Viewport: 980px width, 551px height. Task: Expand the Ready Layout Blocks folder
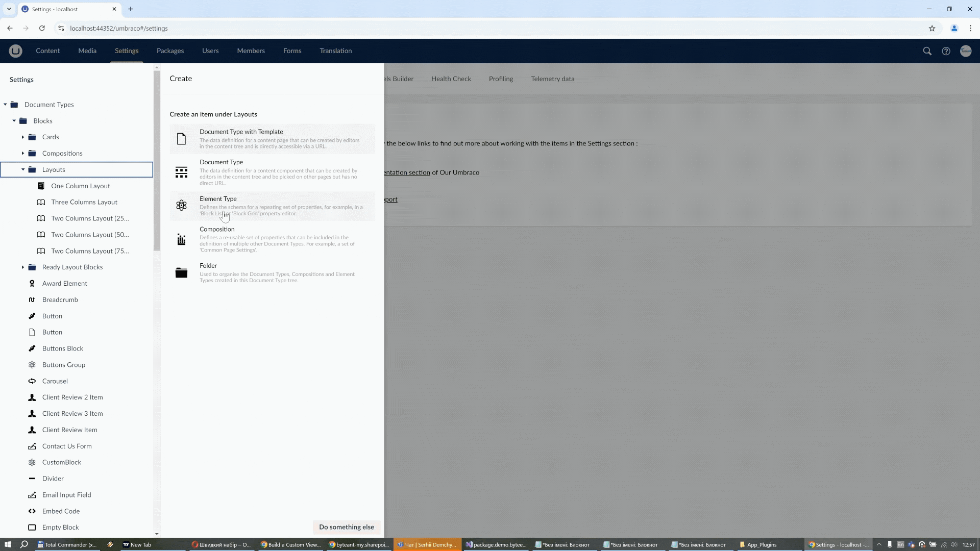coord(23,267)
